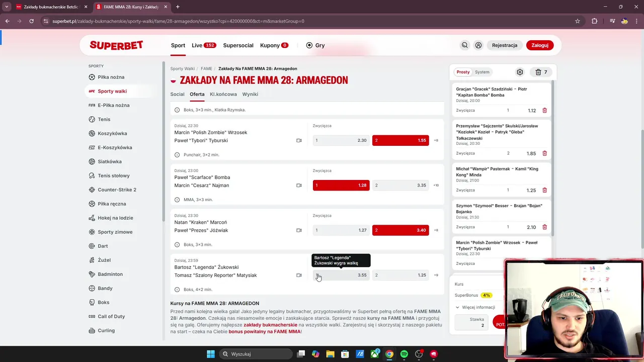Open the user account icon
644x362 pixels.
(x=478, y=45)
